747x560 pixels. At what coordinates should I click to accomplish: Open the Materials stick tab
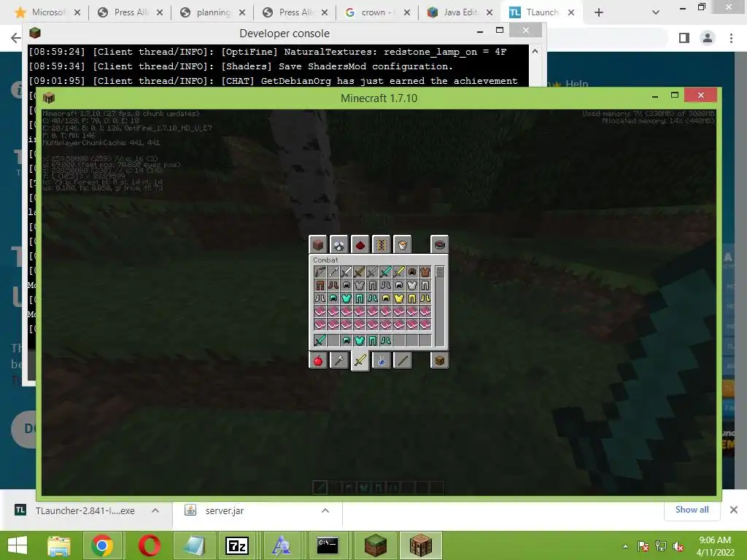click(x=402, y=360)
